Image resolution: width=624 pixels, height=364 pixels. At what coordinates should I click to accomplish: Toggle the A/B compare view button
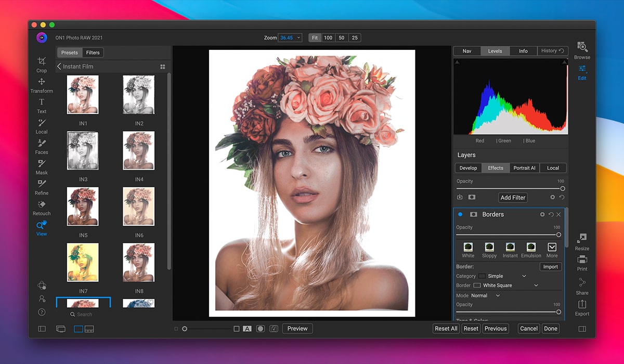[x=247, y=329]
